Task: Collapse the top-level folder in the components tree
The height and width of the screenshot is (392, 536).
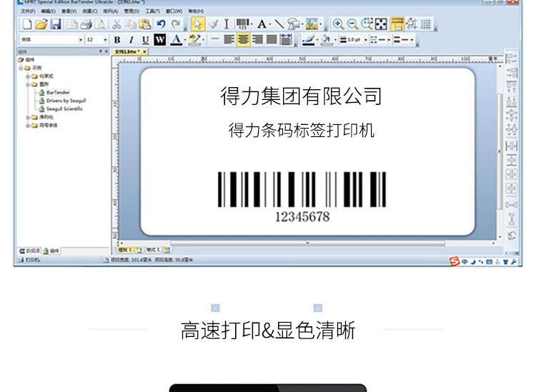Action: 21,68
